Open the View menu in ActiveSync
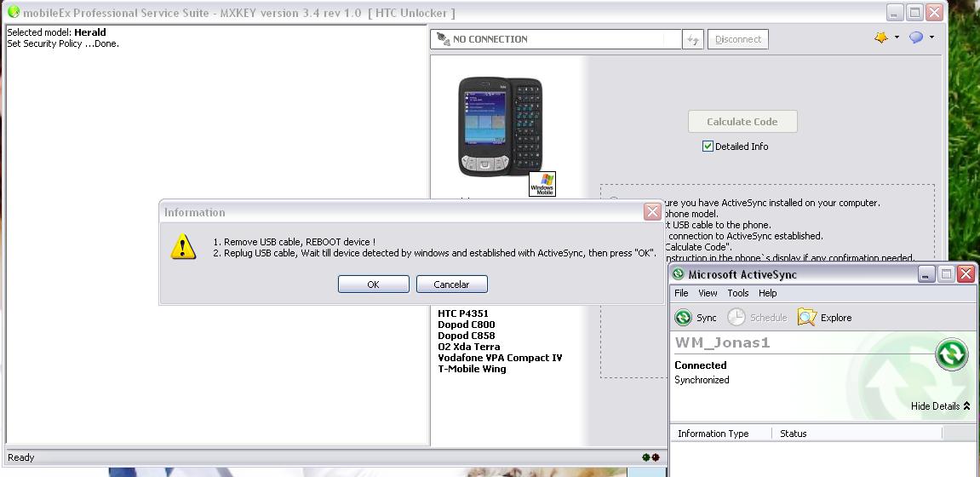The width and height of the screenshot is (980, 477). pos(708,292)
